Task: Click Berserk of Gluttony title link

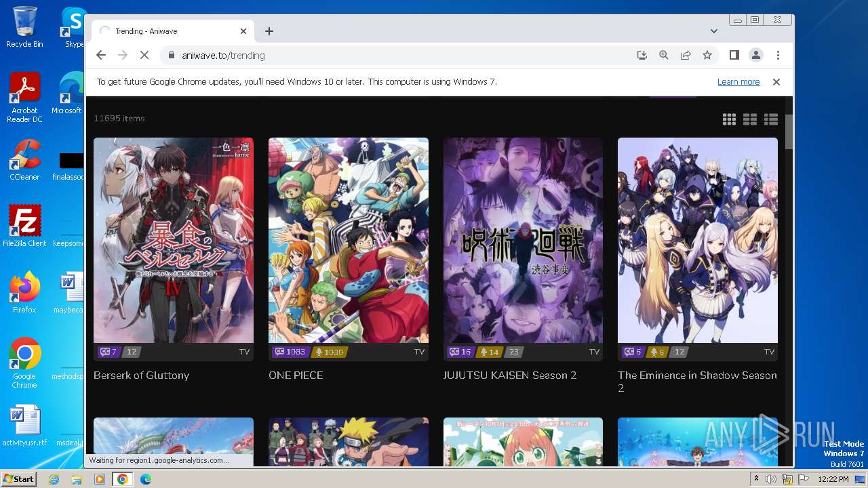Action: tap(141, 375)
